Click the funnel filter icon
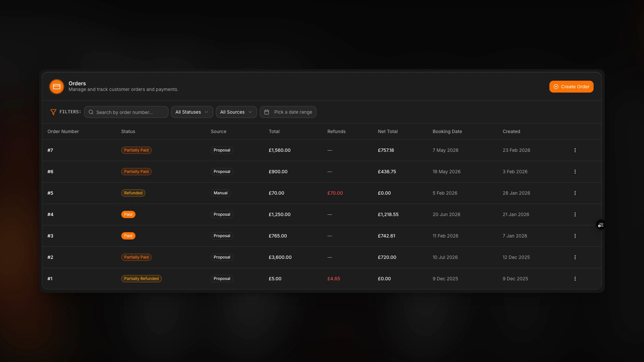The height and width of the screenshot is (362, 644). coord(53,112)
